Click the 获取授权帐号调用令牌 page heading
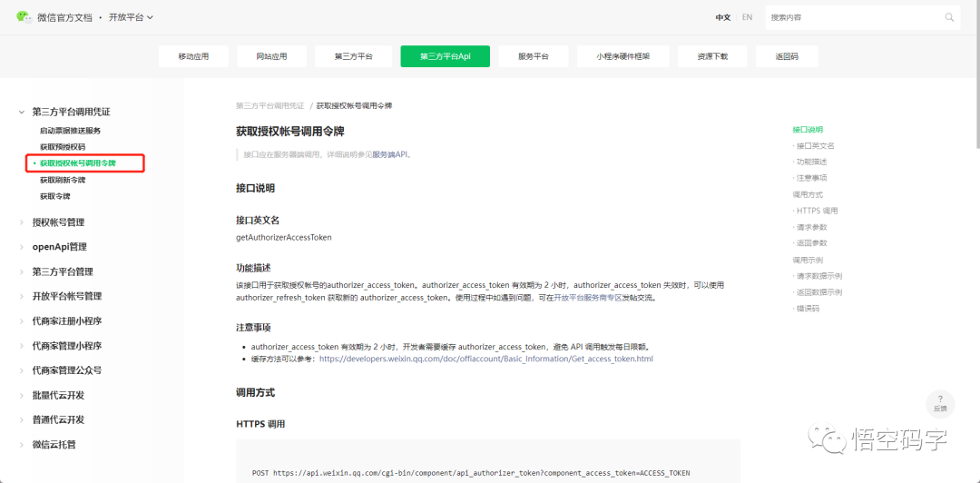Screen dimensions: 980x483 tap(290, 132)
